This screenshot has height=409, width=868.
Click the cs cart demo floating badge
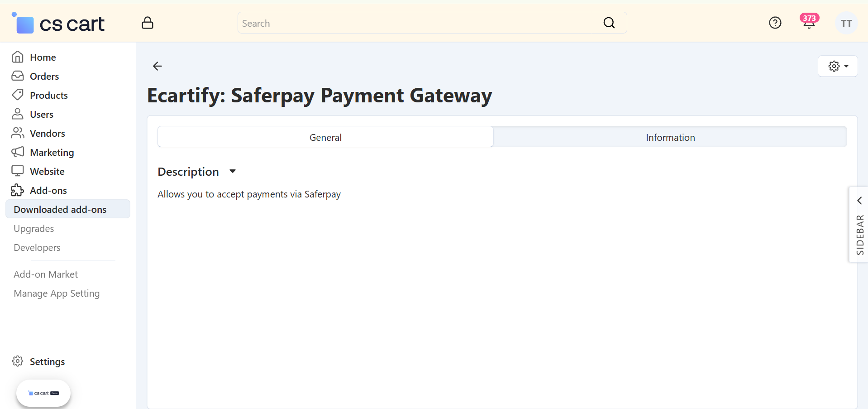(x=43, y=393)
